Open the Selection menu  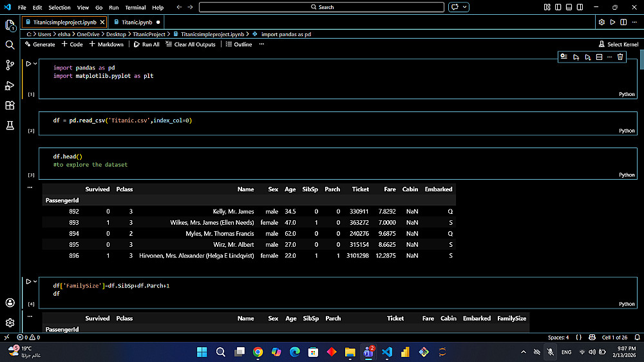click(59, 7)
